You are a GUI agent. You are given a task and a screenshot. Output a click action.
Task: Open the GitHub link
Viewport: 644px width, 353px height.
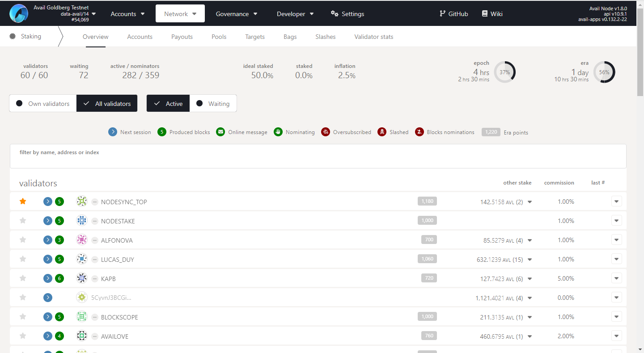pos(453,14)
